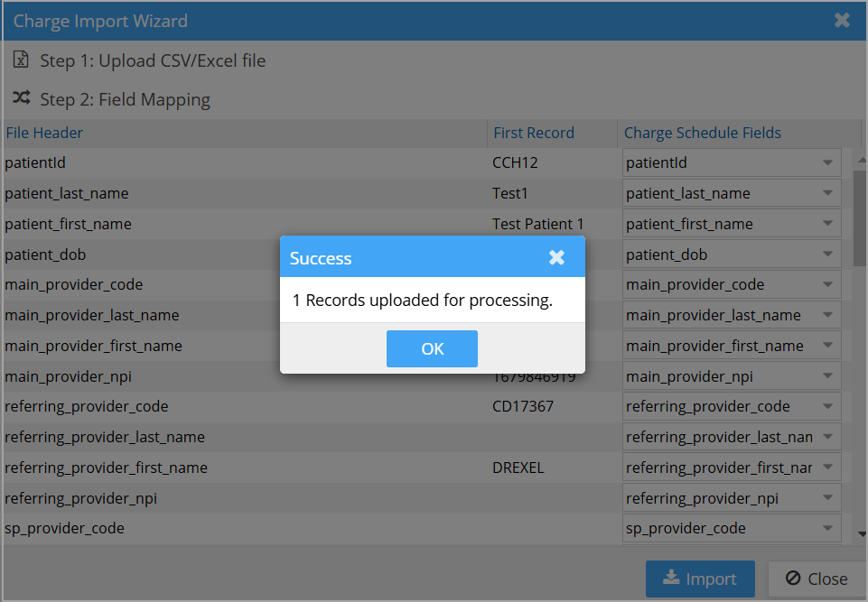Click OK in the Success dialog

click(x=432, y=349)
